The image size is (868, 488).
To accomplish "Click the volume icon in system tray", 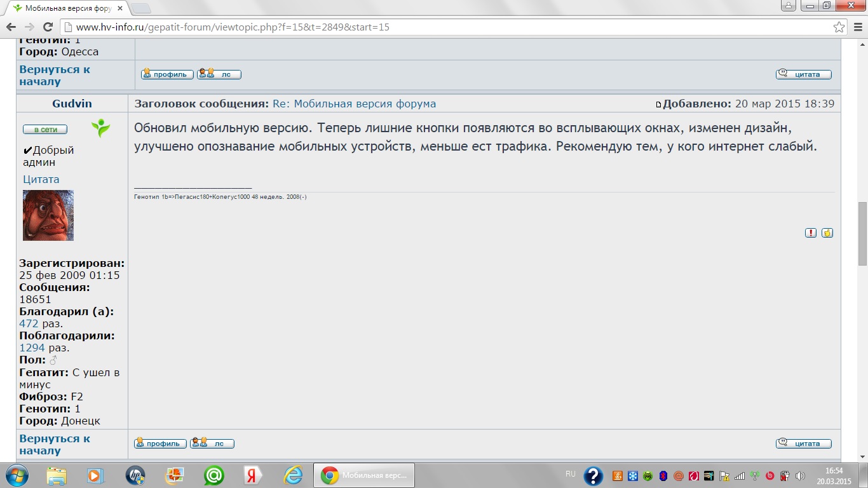I will click(800, 475).
